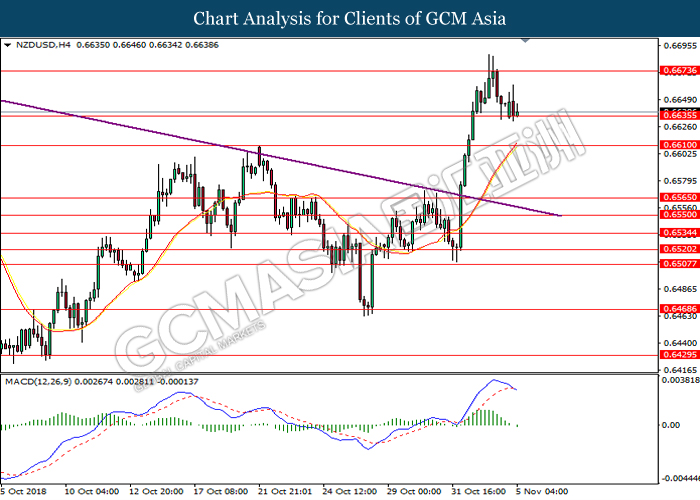Click the 0.66260 price scale value

click(x=680, y=127)
